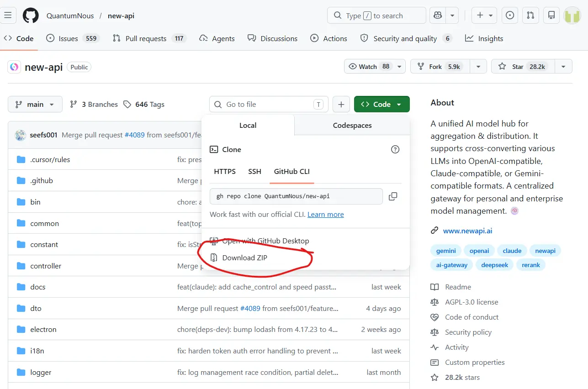Click the add file plus button

341,104
